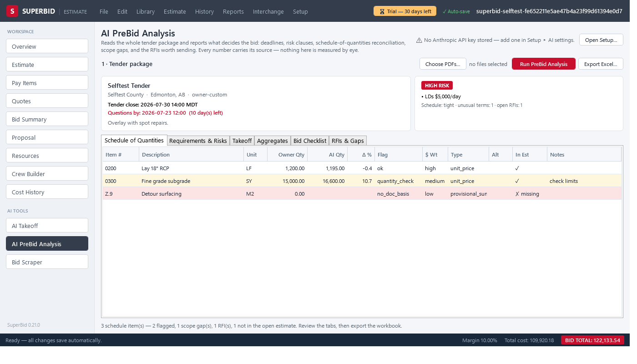This screenshot has width=637, height=364.
Task: Open the Bid Scraper tool
Action: (47, 262)
